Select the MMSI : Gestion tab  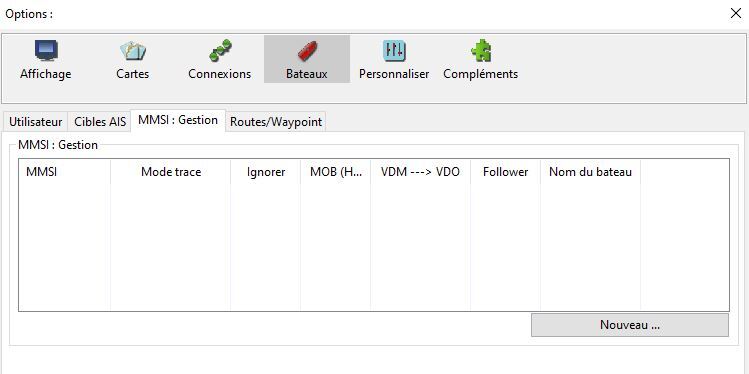pyautogui.click(x=178, y=120)
